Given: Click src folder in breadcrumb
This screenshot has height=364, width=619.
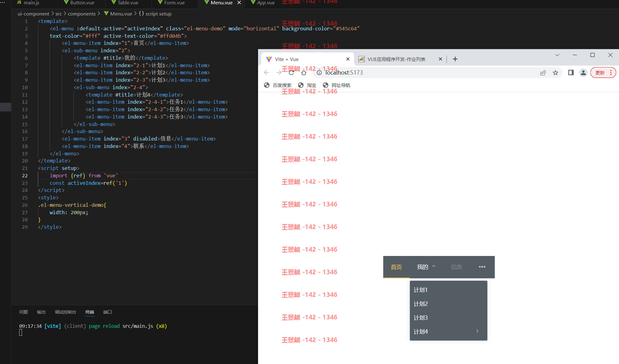Looking at the screenshot, I should coord(59,14).
